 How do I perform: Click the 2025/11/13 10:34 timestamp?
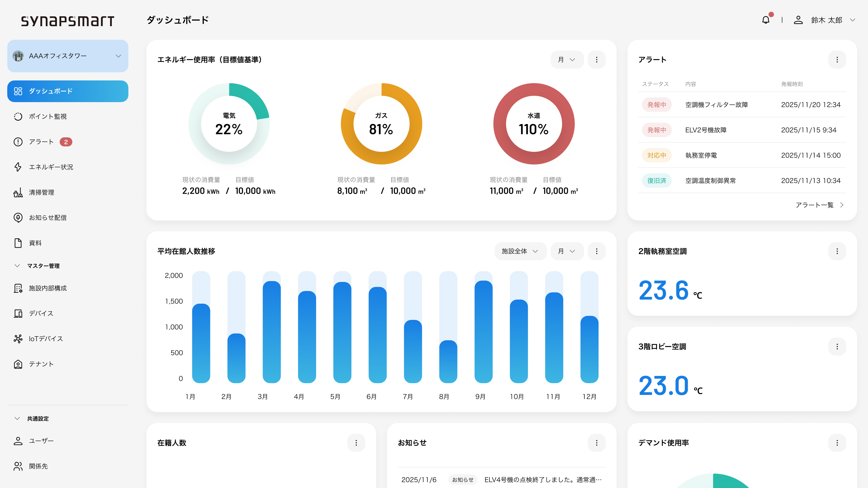(x=811, y=180)
